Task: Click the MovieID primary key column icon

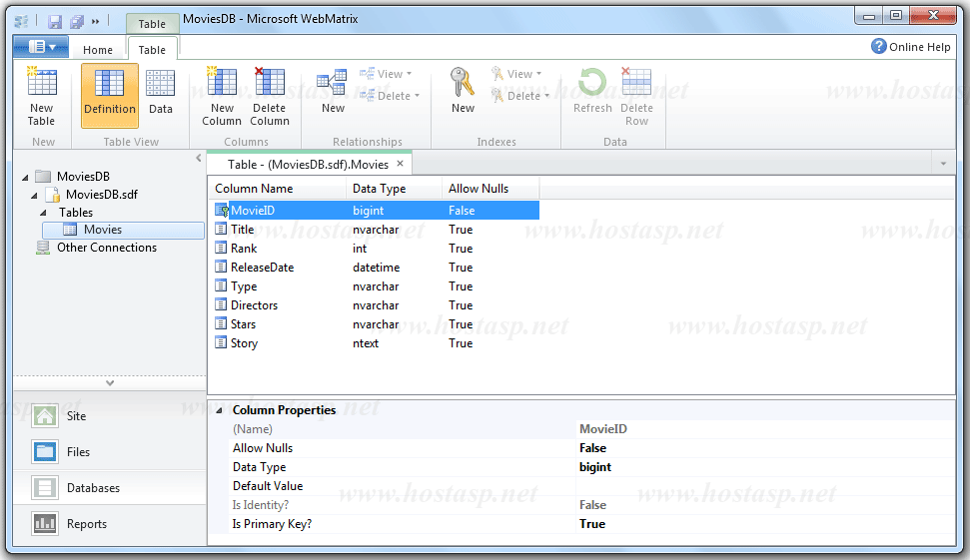Action: point(222,211)
